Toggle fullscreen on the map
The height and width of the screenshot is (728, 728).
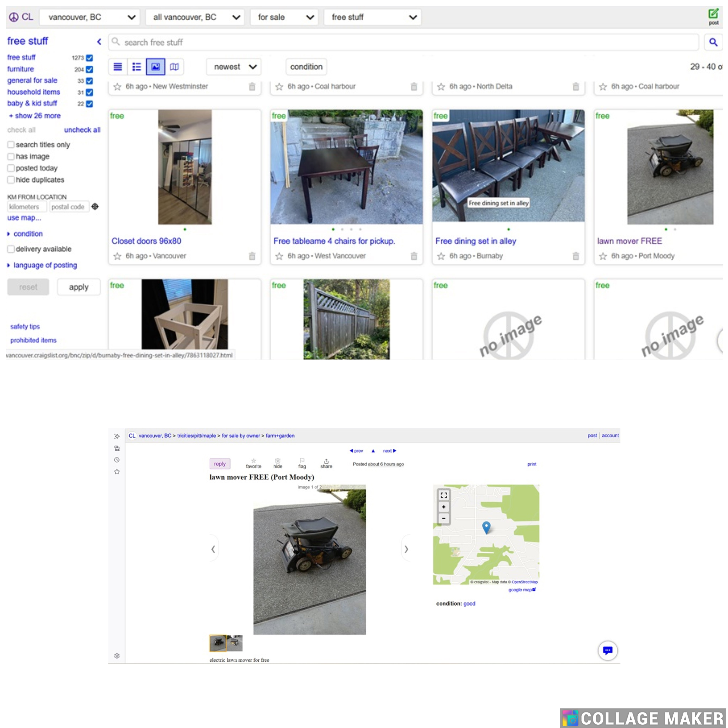point(443,495)
